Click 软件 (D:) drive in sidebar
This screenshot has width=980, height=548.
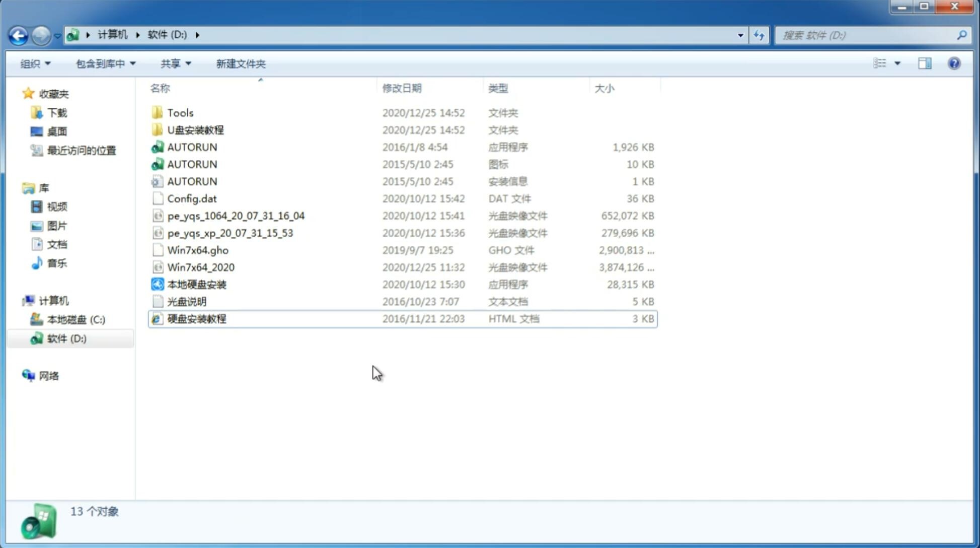pos(66,338)
